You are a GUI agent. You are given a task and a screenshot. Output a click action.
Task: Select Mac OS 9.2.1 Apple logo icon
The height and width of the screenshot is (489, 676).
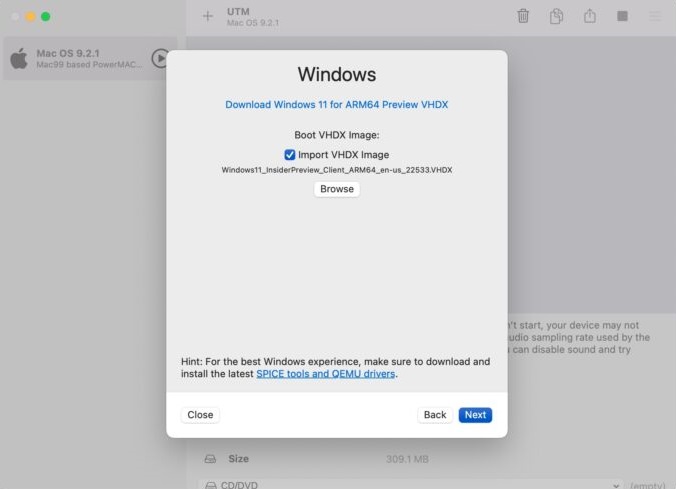19,58
